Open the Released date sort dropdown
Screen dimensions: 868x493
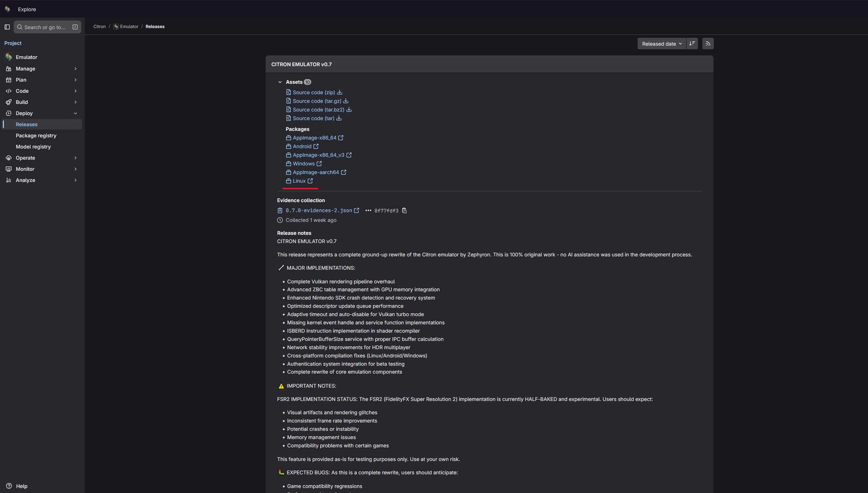coord(661,44)
